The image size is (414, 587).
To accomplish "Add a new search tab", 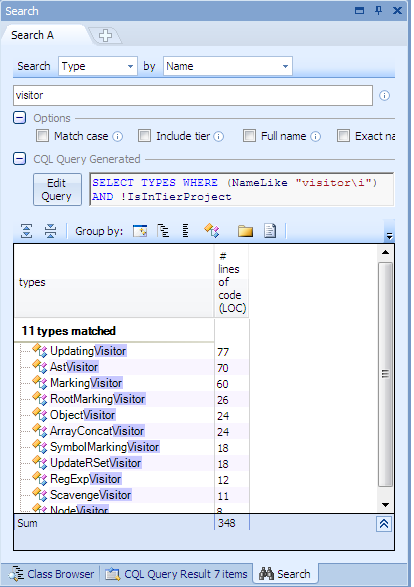I will point(105,36).
